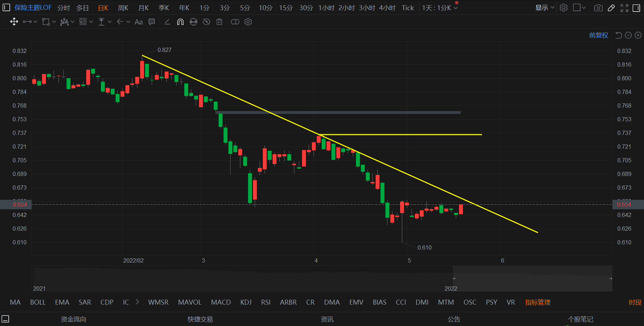Expand more indicators chevron after IC

tap(137, 302)
